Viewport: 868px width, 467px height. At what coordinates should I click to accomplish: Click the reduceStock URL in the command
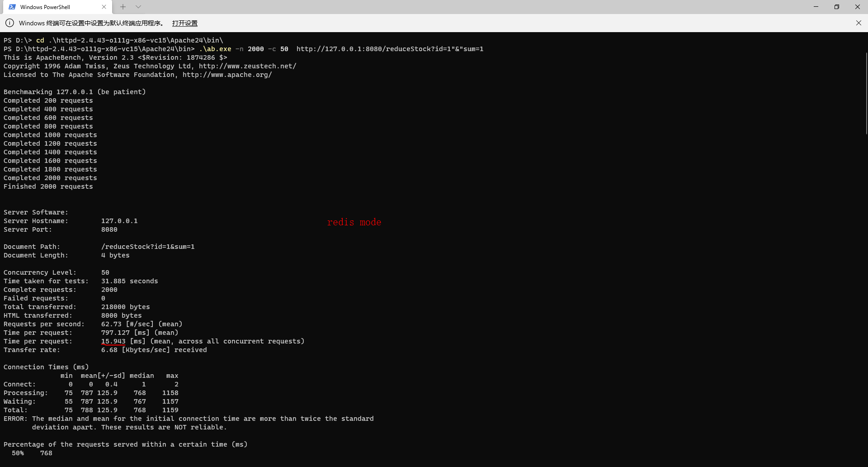click(x=390, y=49)
